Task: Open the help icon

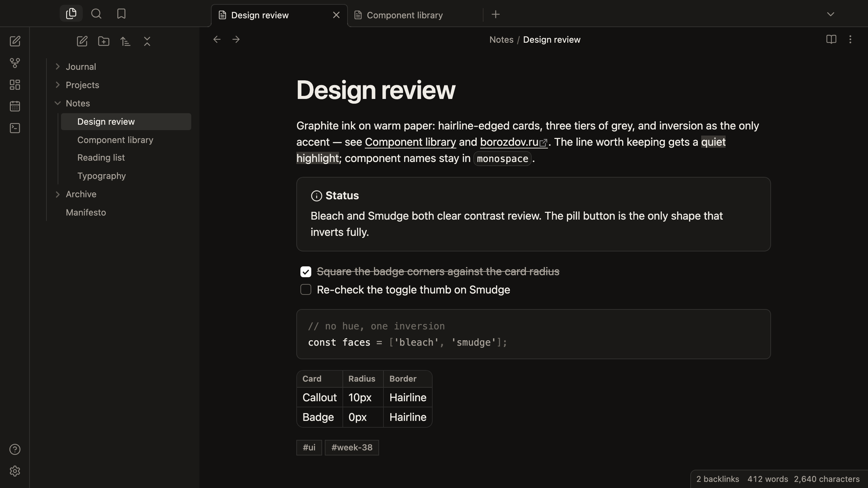Action: coord(15,449)
